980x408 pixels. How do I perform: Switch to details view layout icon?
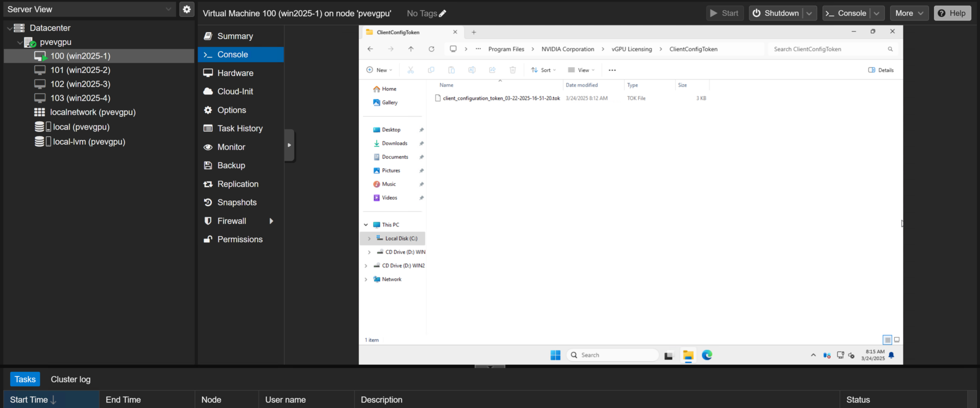point(887,340)
